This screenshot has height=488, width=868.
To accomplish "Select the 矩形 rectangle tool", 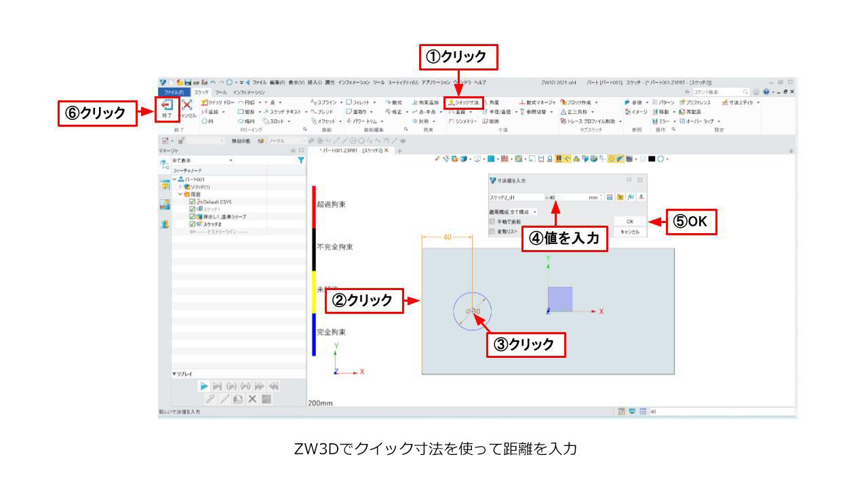I will click(245, 112).
